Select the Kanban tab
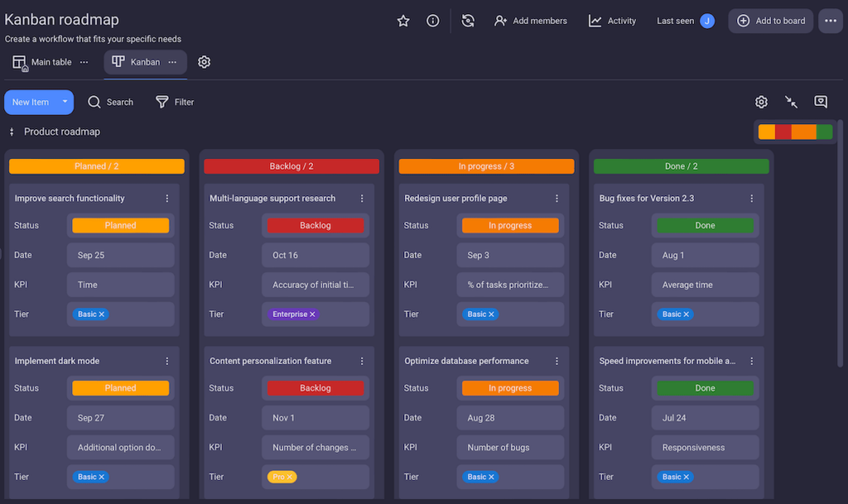The height and width of the screenshot is (504, 848). tap(144, 61)
